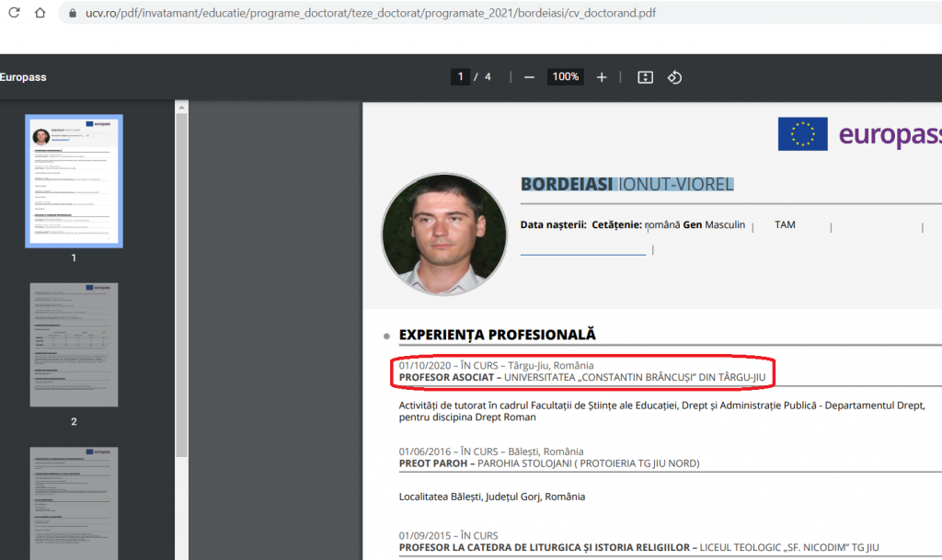Rotate the PDF counterclockwise
The image size is (942, 560).
pos(674,77)
